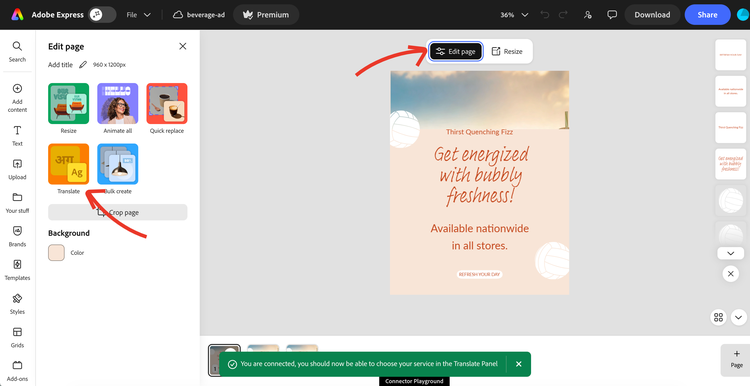Select page 1 thumbnail in timeline
The height and width of the screenshot is (386, 750).
(224, 360)
